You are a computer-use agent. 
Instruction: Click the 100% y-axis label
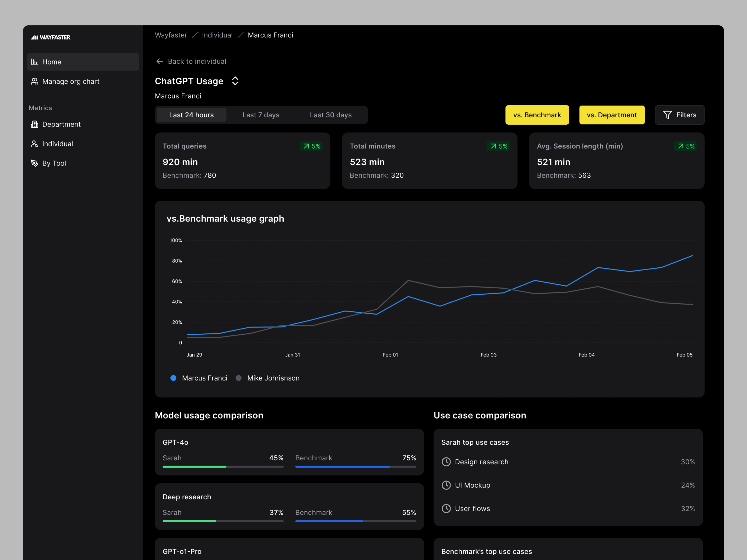[x=176, y=240]
